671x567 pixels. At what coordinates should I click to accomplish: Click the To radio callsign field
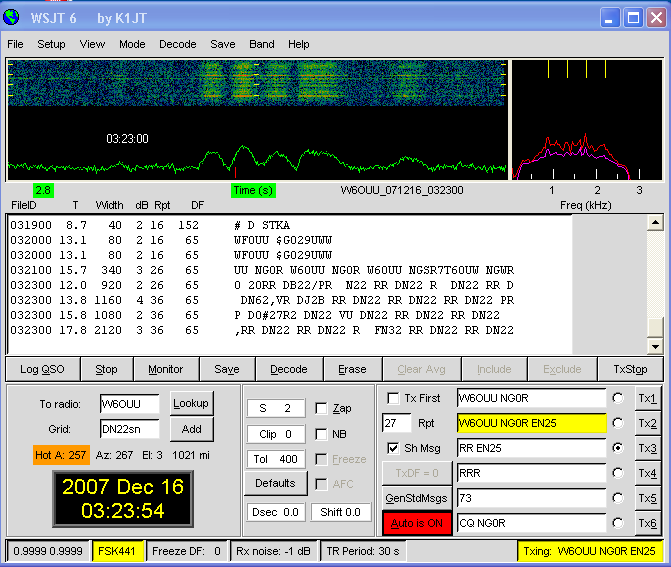130,404
